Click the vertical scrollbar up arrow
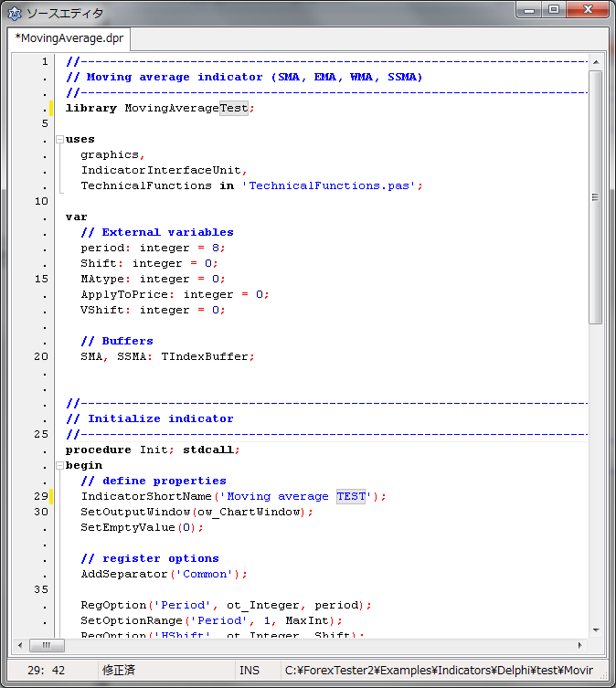The width and height of the screenshot is (616, 688). [x=596, y=62]
